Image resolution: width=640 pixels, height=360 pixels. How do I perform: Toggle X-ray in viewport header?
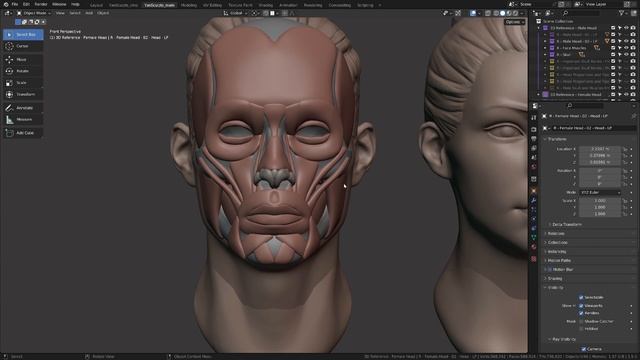488,13
